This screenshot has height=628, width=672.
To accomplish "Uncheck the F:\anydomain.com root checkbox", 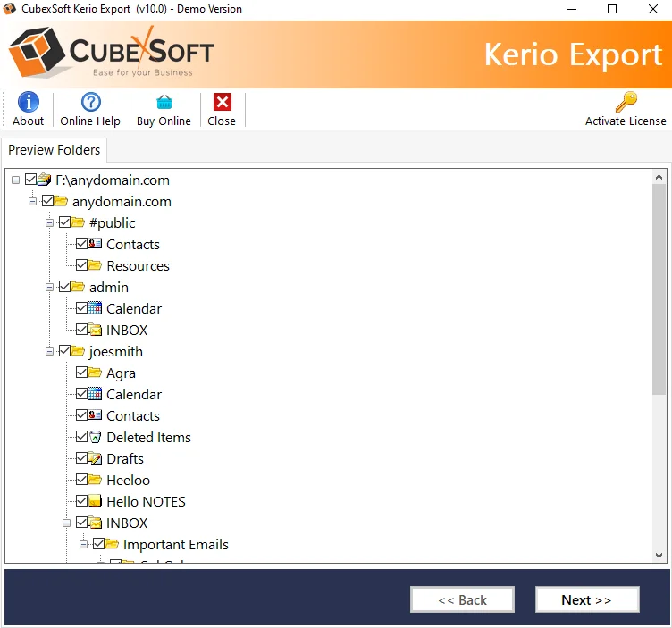I will click(x=30, y=179).
